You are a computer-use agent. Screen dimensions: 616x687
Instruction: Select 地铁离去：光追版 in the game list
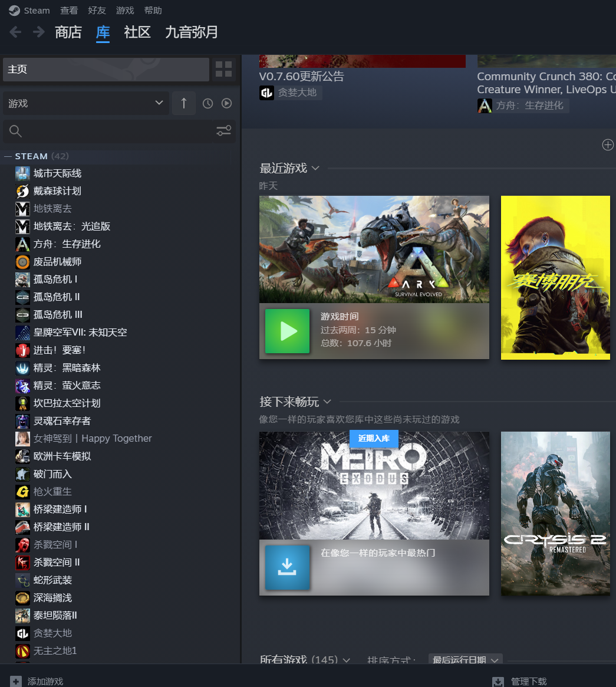coord(72,226)
